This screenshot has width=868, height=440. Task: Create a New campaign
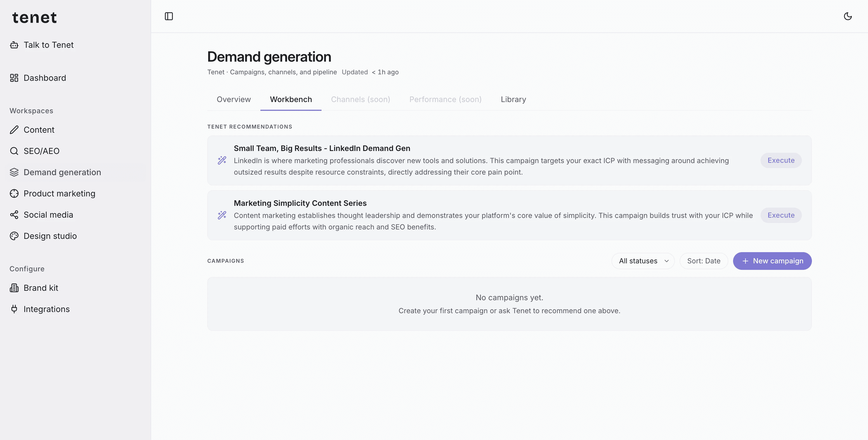tap(772, 261)
